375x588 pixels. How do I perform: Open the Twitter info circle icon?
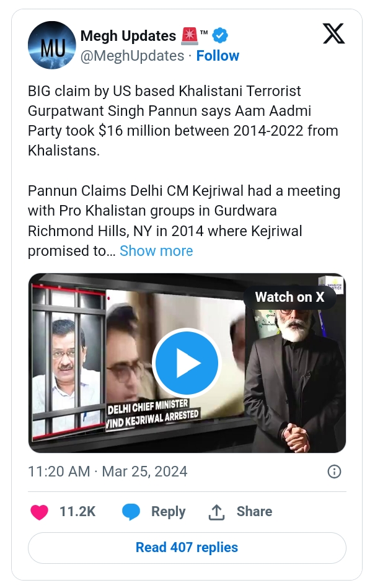(x=334, y=472)
